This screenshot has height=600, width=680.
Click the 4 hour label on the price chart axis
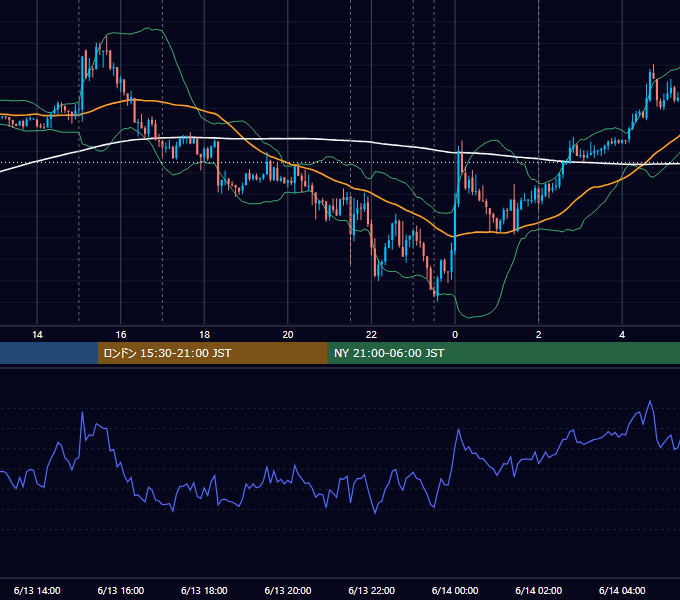622,334
